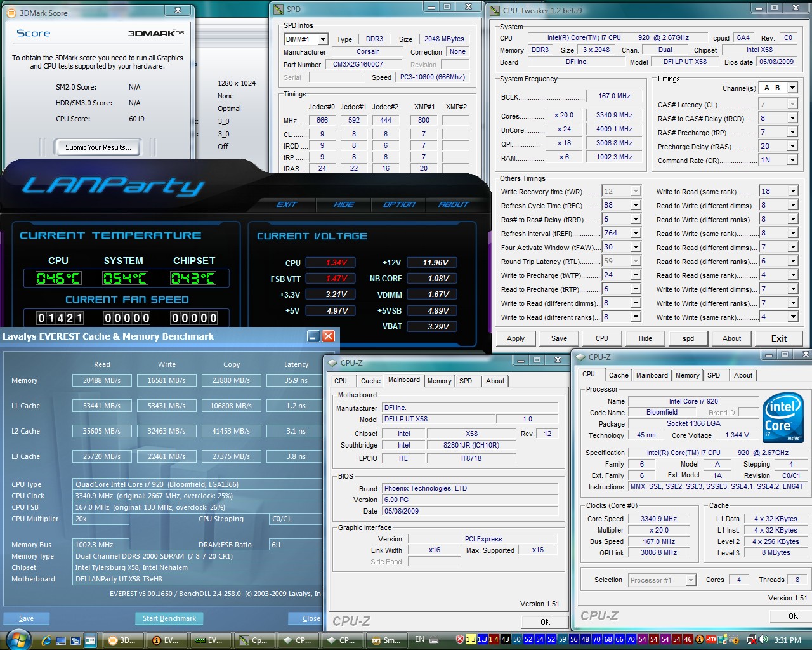This screenshot has width=812, height=650.
Task: Click Start Benchmark in Everest
Action: click(169, 618)
